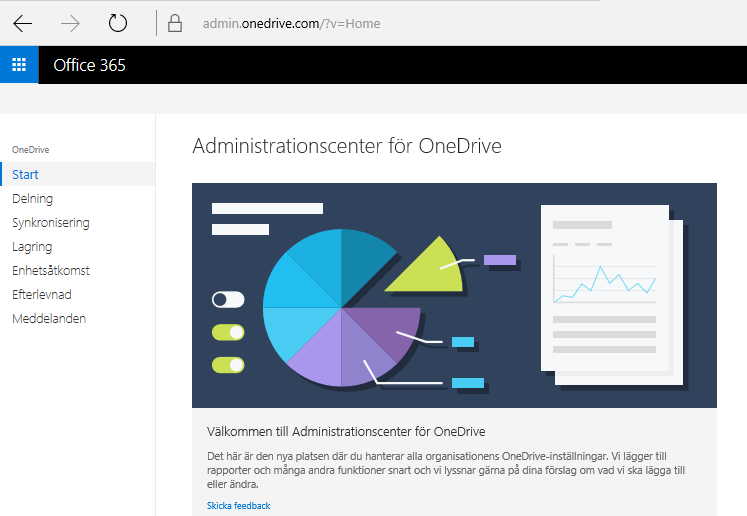Click the Skicka feedback link
The width and height of the screenshot is (747, 516).
[x=238, y=506]
